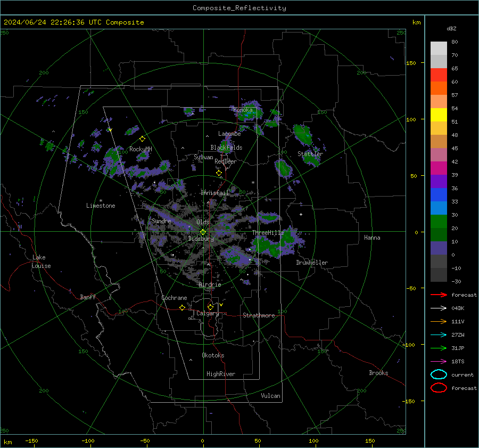The width and height of the screenshot is (479, 448).
Task: Click the green 31JP arrow legend icon
Action: 439,348
